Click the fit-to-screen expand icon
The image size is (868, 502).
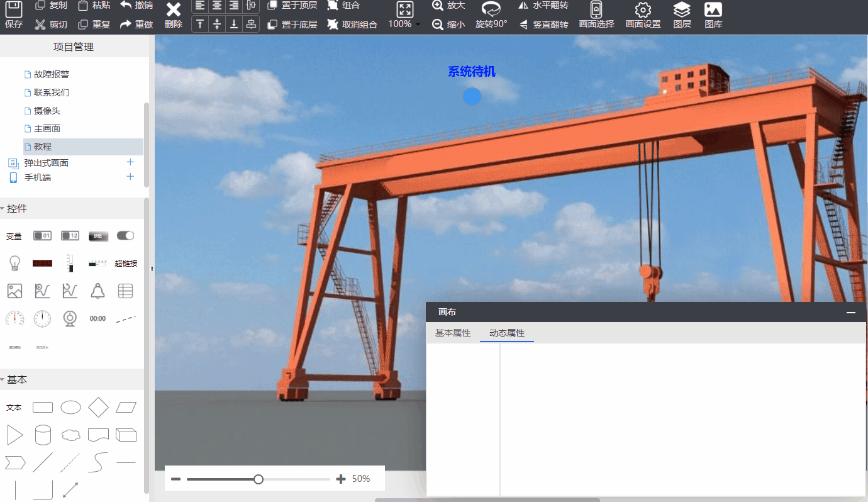[405, 9]
